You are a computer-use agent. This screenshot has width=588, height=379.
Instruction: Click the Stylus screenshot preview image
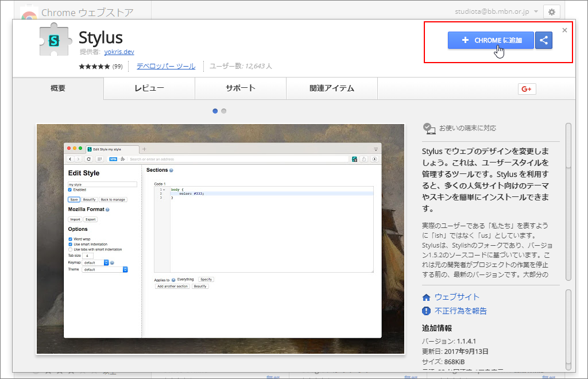point(220,239)
